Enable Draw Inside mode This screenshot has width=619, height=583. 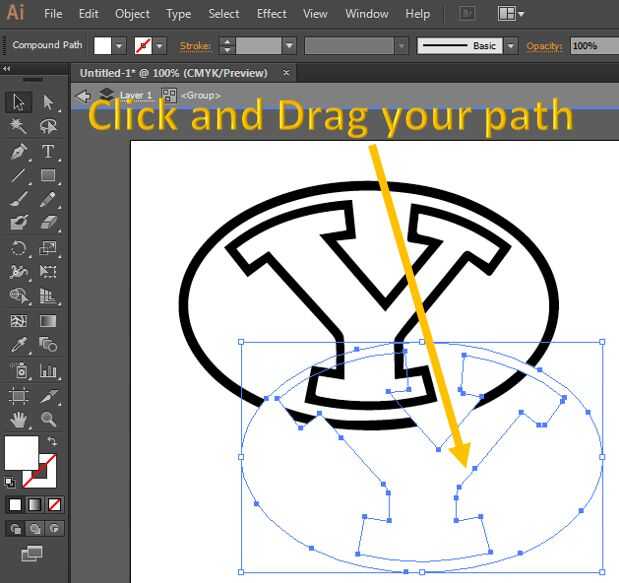point(54,529)
